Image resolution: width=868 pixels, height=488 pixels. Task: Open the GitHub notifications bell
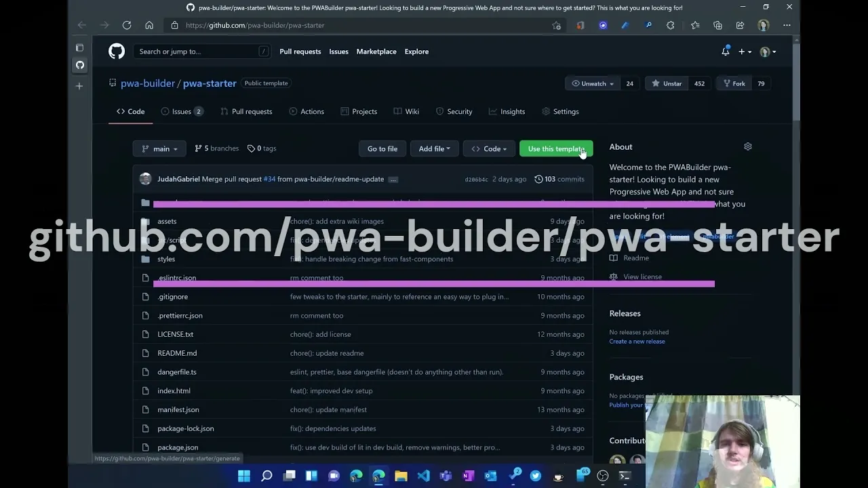click(726, 52)
